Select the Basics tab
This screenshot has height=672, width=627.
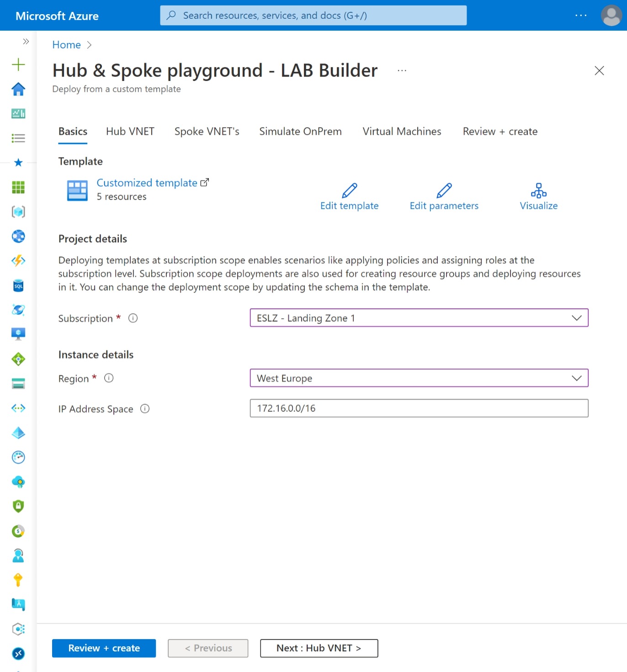coord(73,132)
